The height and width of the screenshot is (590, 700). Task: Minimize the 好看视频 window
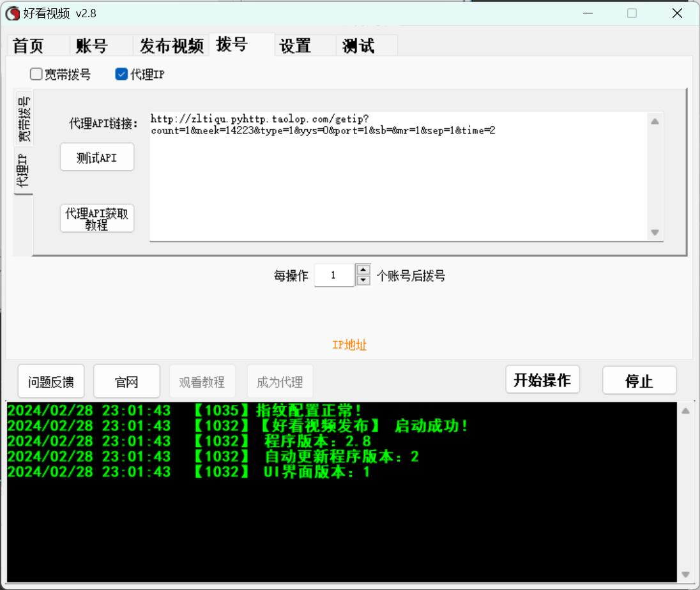coord(588,13)
